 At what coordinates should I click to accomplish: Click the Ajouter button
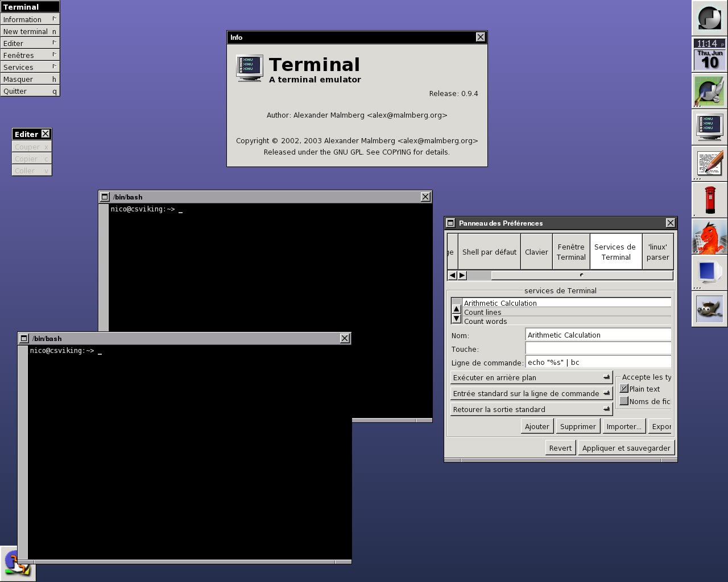click(x=537, y=426)
